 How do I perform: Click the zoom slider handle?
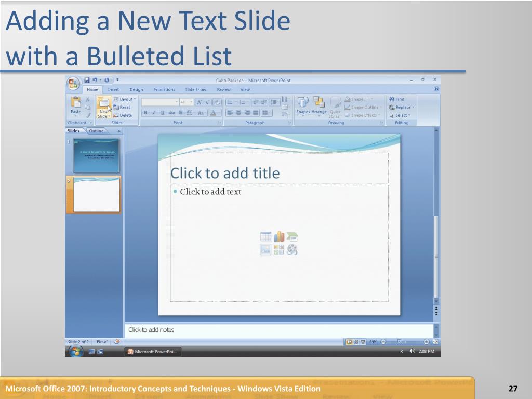pos(400,342)
